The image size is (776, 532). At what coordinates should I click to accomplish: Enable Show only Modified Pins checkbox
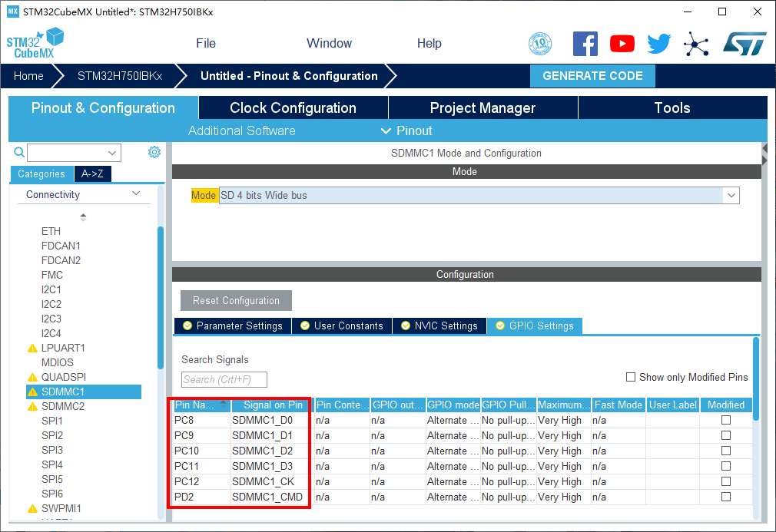[631, 377]
